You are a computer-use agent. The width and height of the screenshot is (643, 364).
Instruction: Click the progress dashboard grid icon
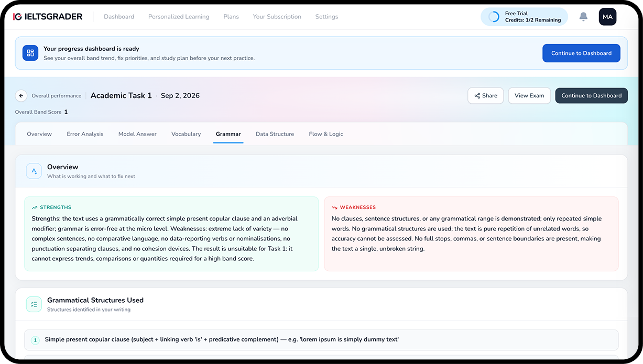pyautogui.click(x=30, y=53)
